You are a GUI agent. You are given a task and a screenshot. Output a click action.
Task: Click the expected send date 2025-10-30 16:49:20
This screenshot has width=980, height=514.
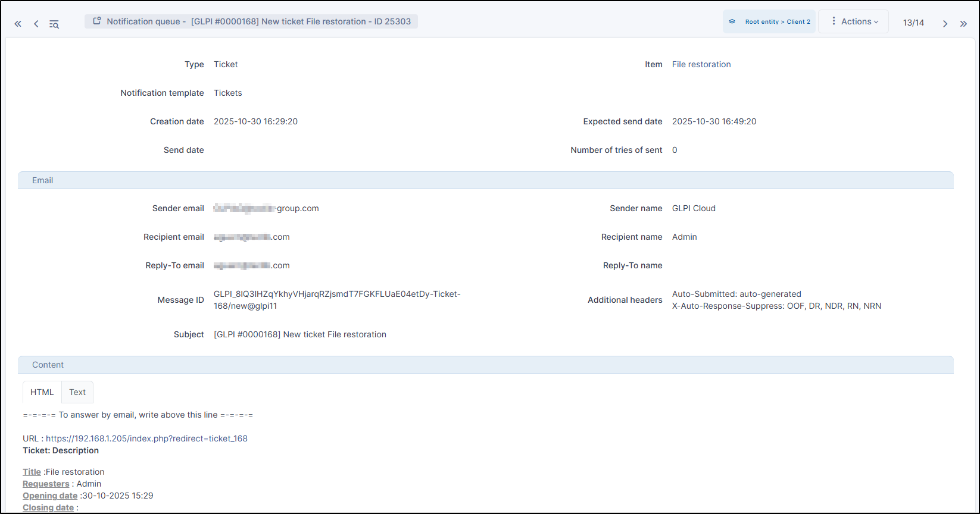tap(714, 121)
